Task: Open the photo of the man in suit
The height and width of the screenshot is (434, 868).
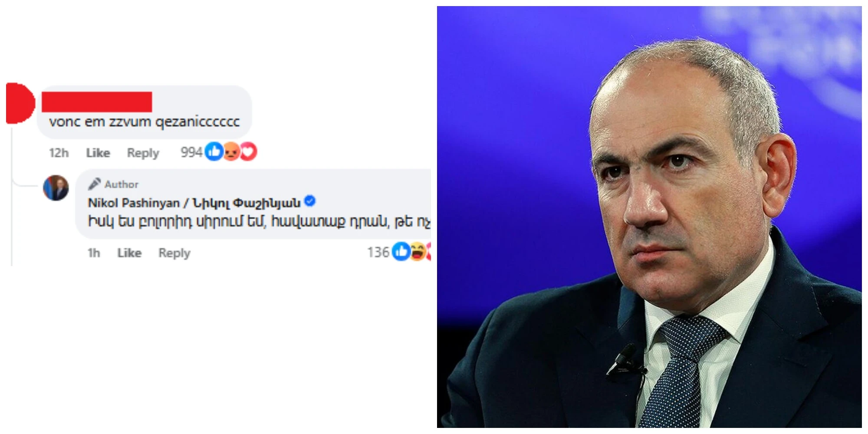Action: [649, 217]
